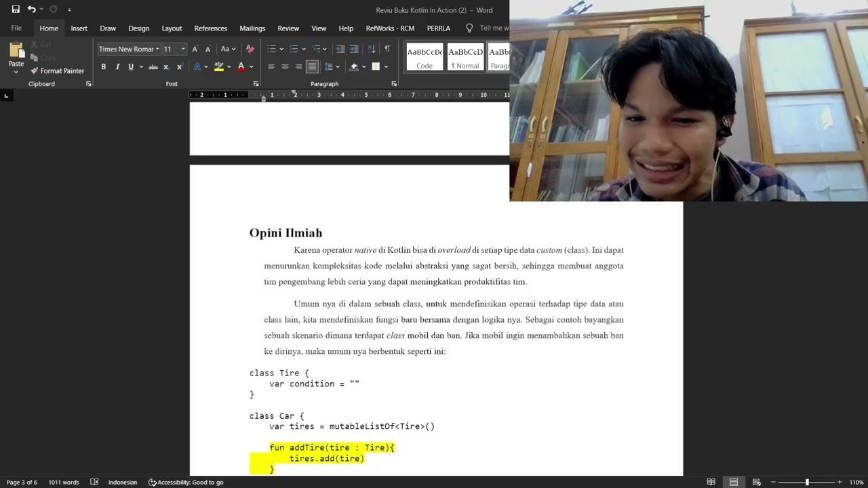Open the References tab

pyautogui.click(x=211, y=28)
